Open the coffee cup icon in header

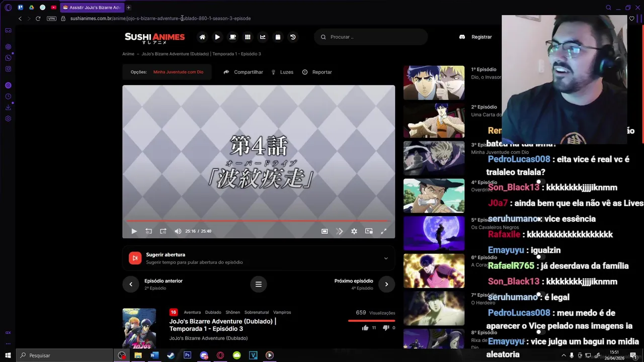coord(232,37)
